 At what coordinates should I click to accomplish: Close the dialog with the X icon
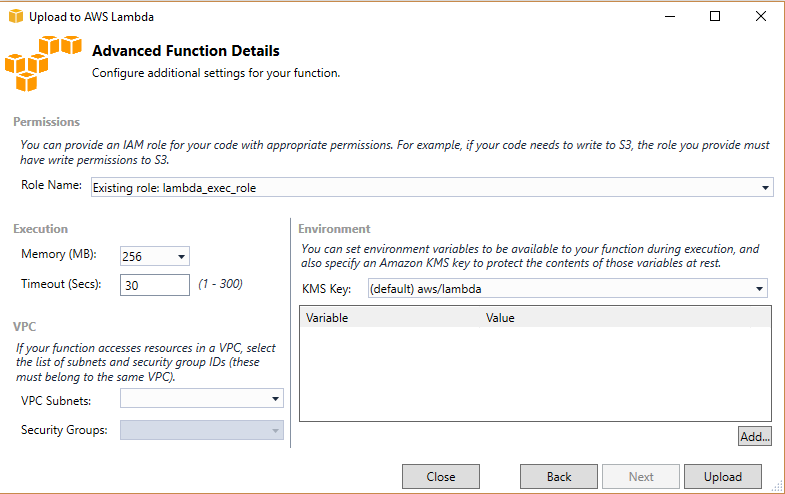[x=760, y=17]
